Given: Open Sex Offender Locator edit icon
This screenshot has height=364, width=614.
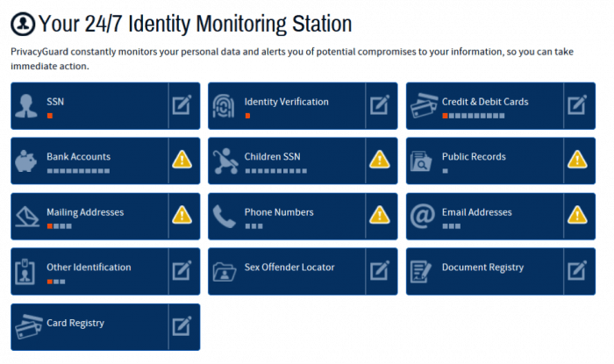Looking at the screenshot, I should [379, 271].
